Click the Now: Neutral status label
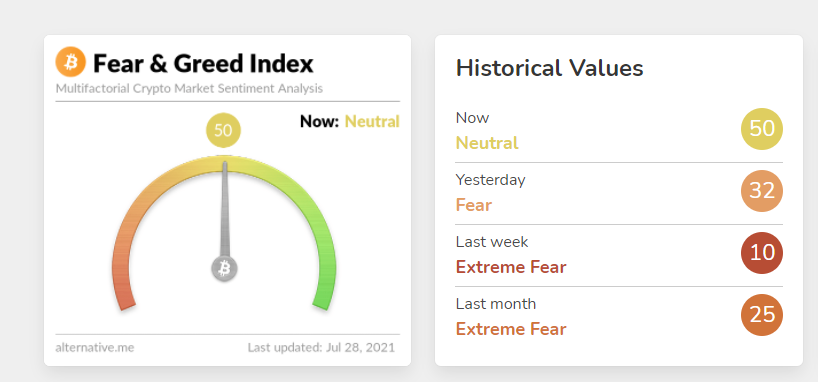Image resolution: width=818 pixels, height=382 pixels. click(x=350, y=122)
